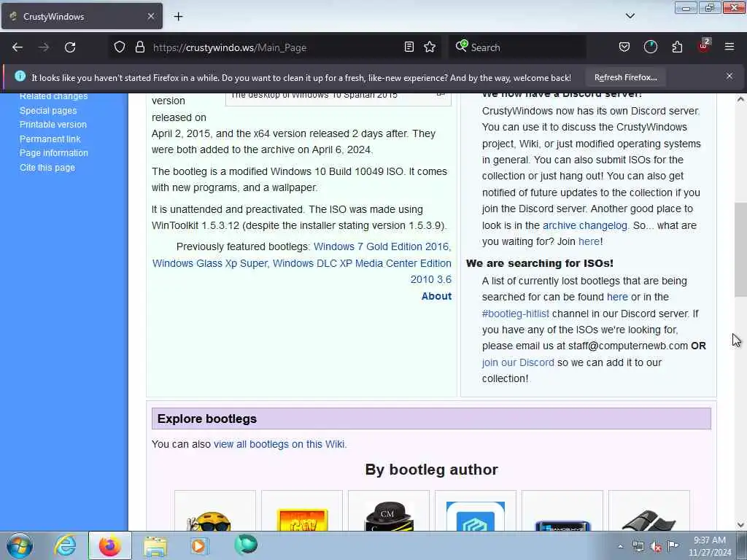Open tracking protection shield icon
This screenshot has width=747, height=560.
point(120,47)
